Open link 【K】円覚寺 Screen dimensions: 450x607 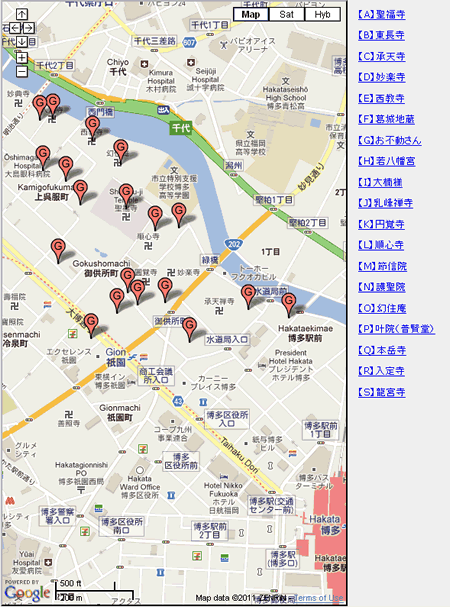pyautogui.click(x=381, y=224)
